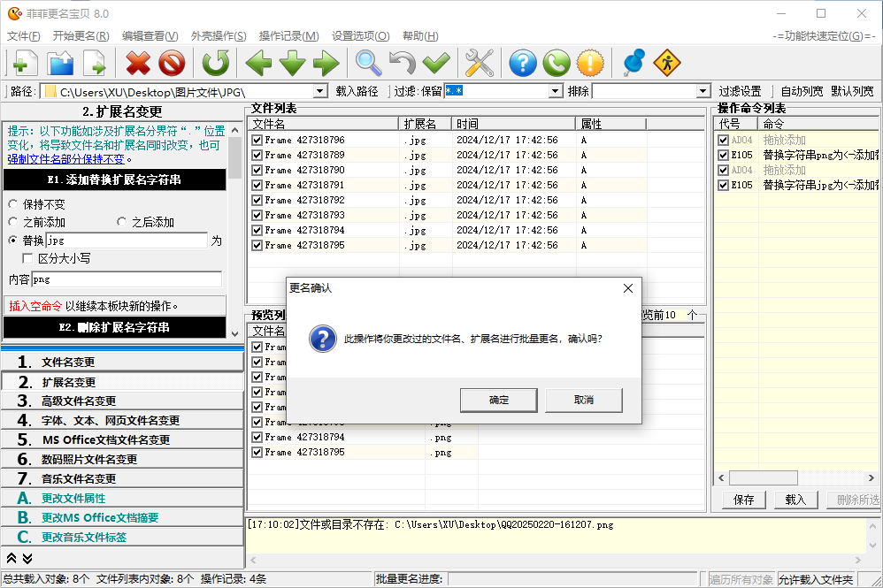Open the 过滤 保留 filter dropdown
Image resolution: width=883 pixels, height=588 pixels.
pos(556,91)
